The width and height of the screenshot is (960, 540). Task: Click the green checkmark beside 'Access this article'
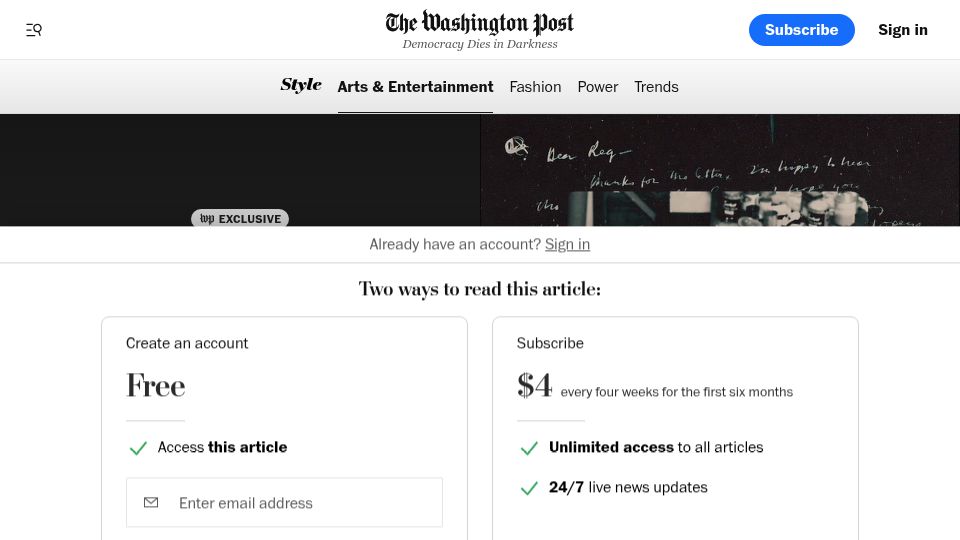pyautogui.click(x=138, y=448)
